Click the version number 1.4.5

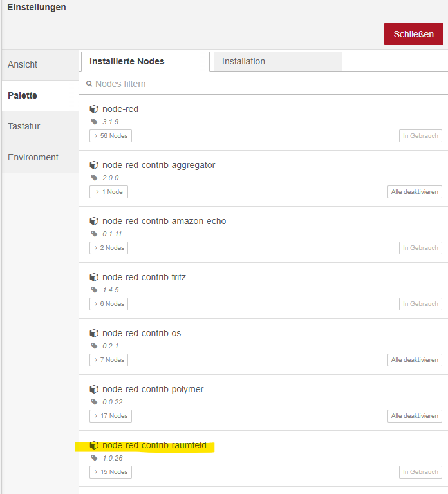[111, 290]
